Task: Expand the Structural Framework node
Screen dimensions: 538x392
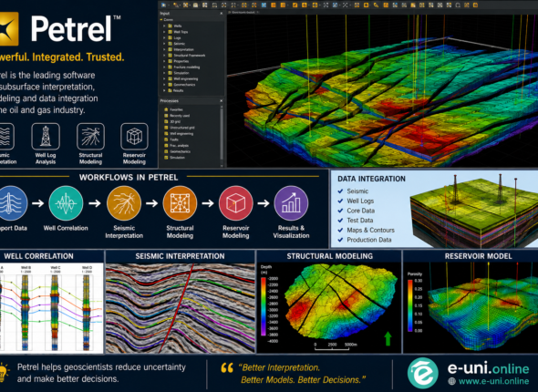Action: pyautogui.click(x=164, y=56)
